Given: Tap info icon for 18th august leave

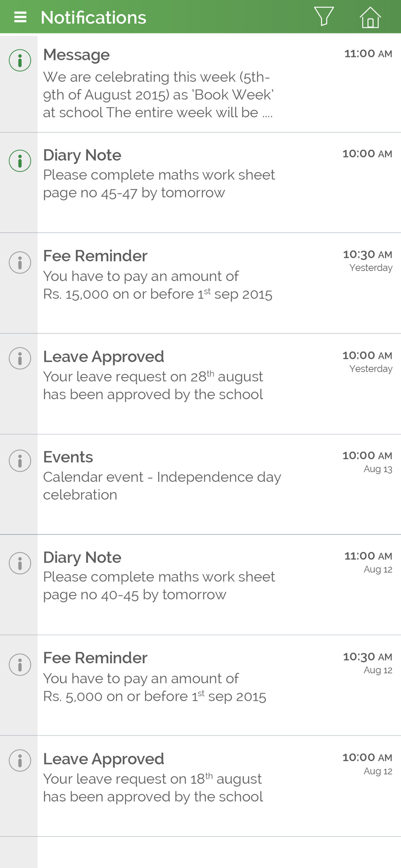Looking at the screenshot, I should 20,760.
